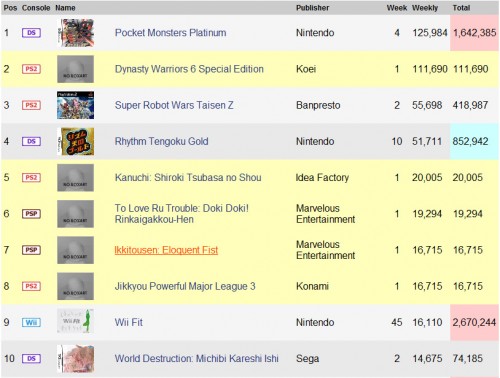Click the Total column header
Viewport: 500px width, 378px height.
point(461,8)
